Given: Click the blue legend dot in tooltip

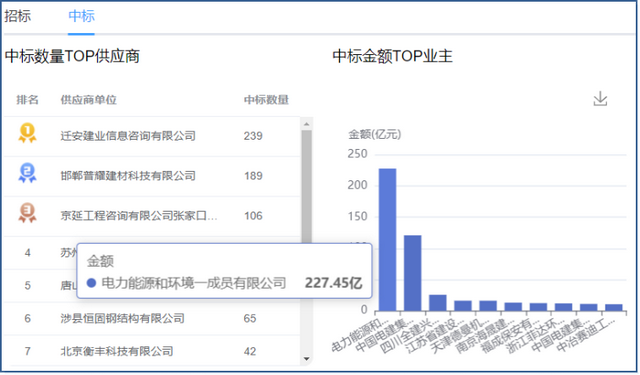Looking at the screenshot, I should pos(91,283).
